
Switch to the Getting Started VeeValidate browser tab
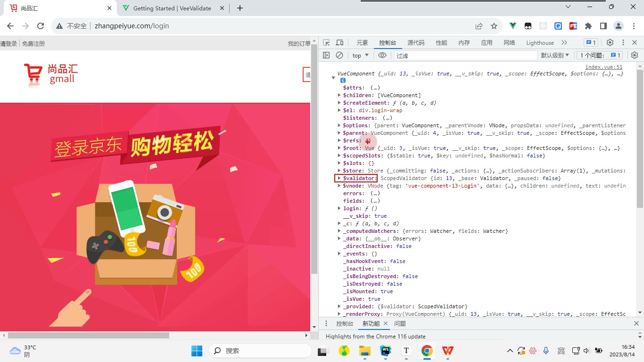click(173, 8)
